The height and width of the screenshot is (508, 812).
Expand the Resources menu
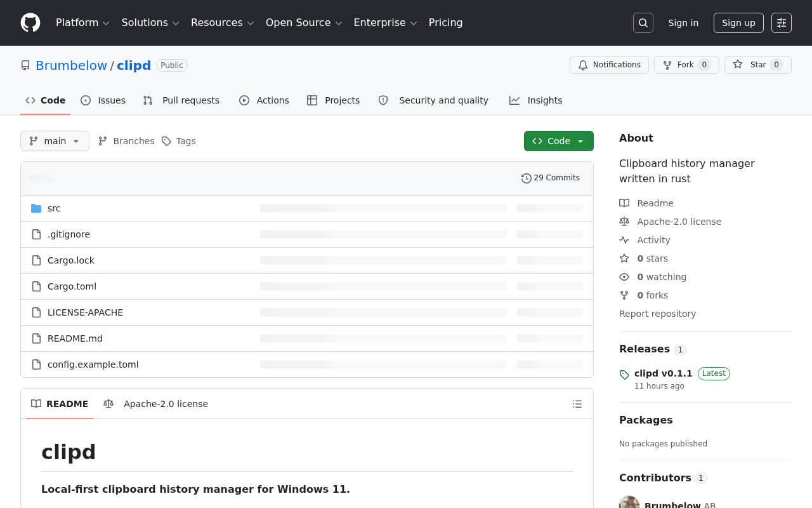(223, 23)
